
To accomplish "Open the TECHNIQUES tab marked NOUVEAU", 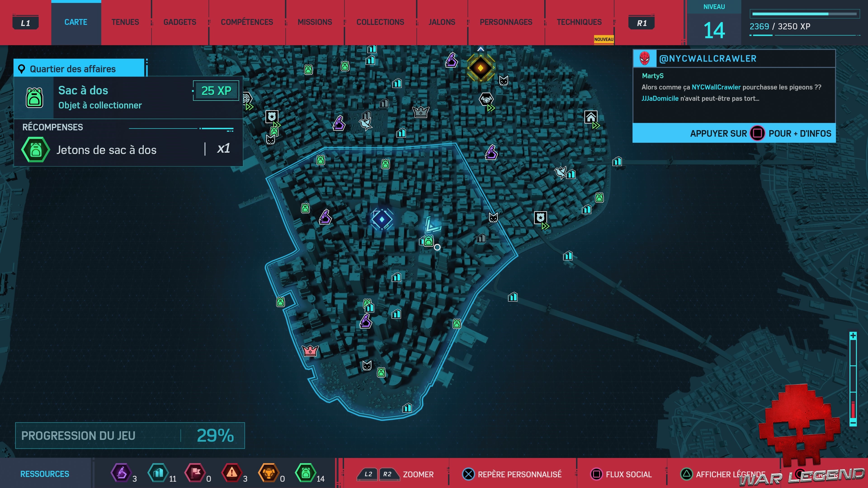I will 579,22.
